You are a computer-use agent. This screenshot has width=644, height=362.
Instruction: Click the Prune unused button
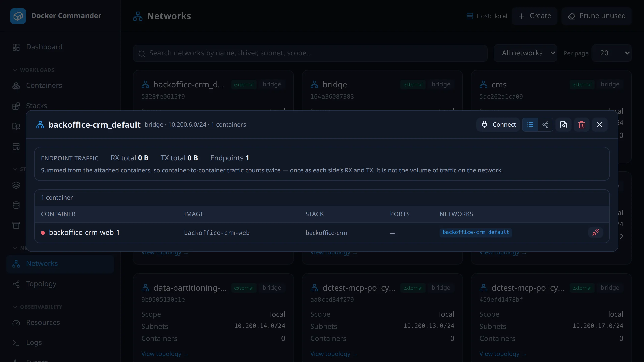tap(597, 16)
